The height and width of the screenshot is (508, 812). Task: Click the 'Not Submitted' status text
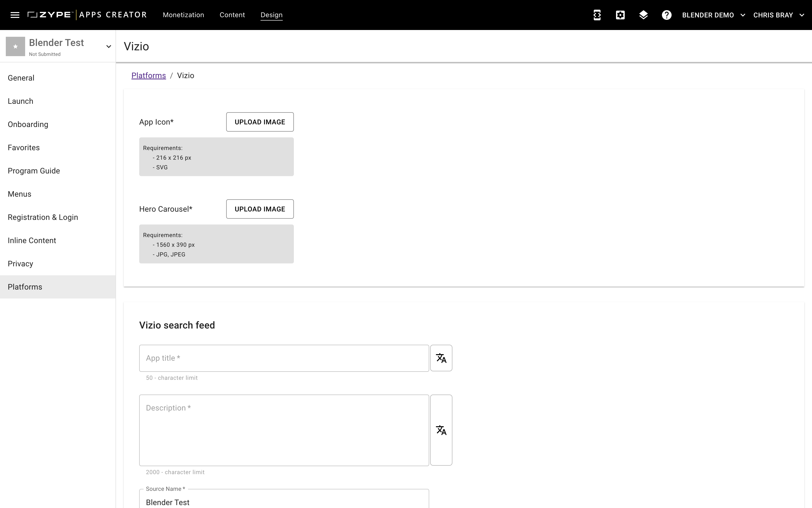(45, 54)
